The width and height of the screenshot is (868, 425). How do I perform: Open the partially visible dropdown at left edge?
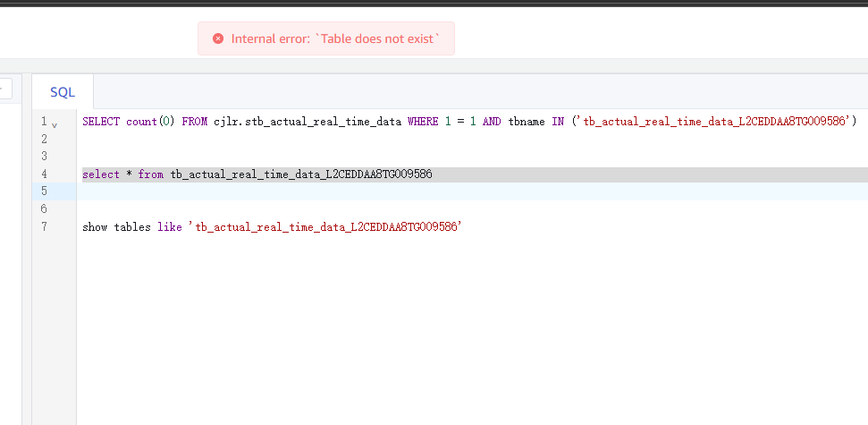click(x=5, y=89)
